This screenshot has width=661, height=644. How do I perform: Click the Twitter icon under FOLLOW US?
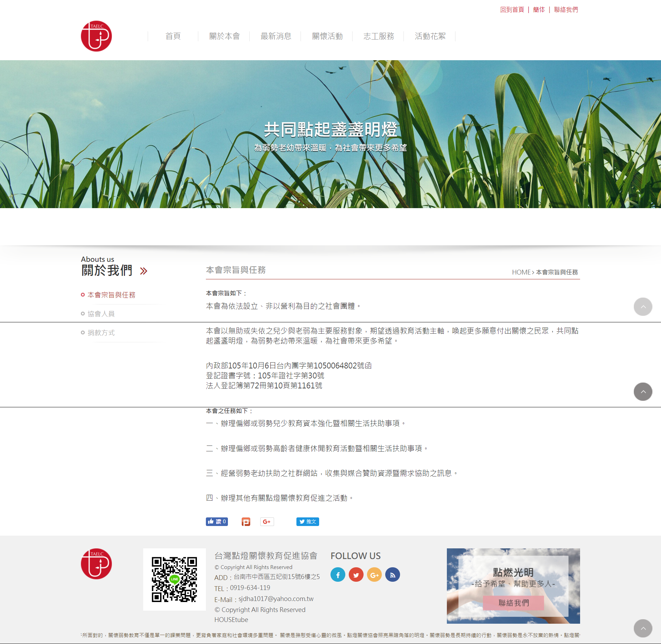pos(356,575)
